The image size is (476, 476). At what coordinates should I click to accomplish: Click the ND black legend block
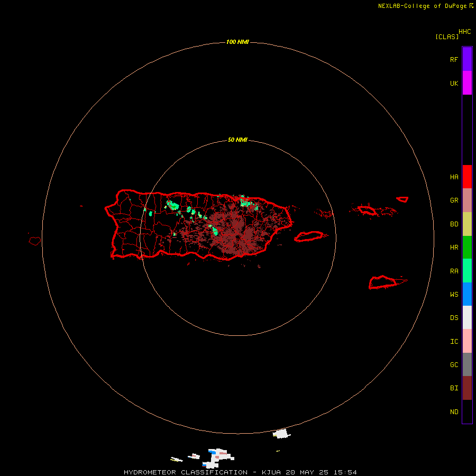tap(467, 411)
